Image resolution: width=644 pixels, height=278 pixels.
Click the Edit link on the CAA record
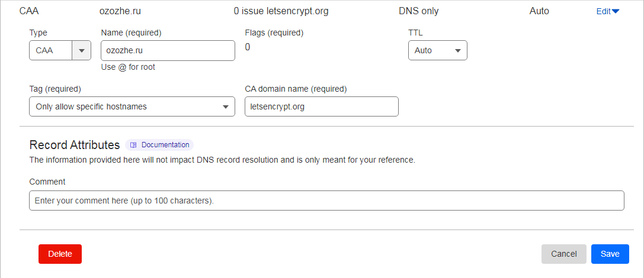pyautogui.click(x=603, y=11)
